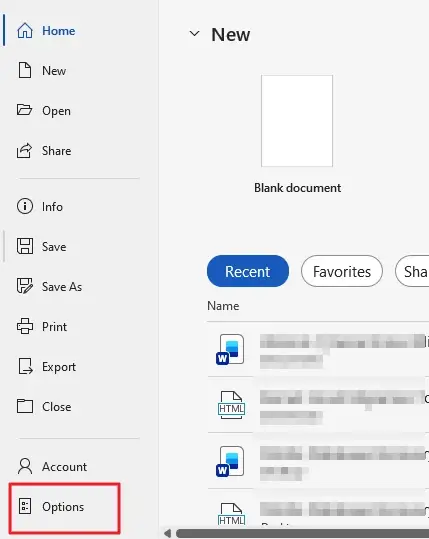Click the Account person icon
Screen dimensions: 429x539
[x=25, y=466]
